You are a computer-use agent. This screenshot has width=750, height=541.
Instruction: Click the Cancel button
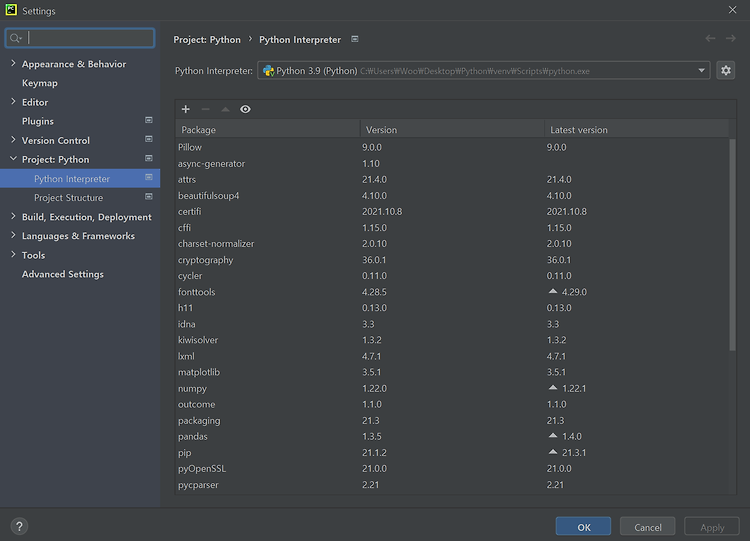tap(648, 527)
